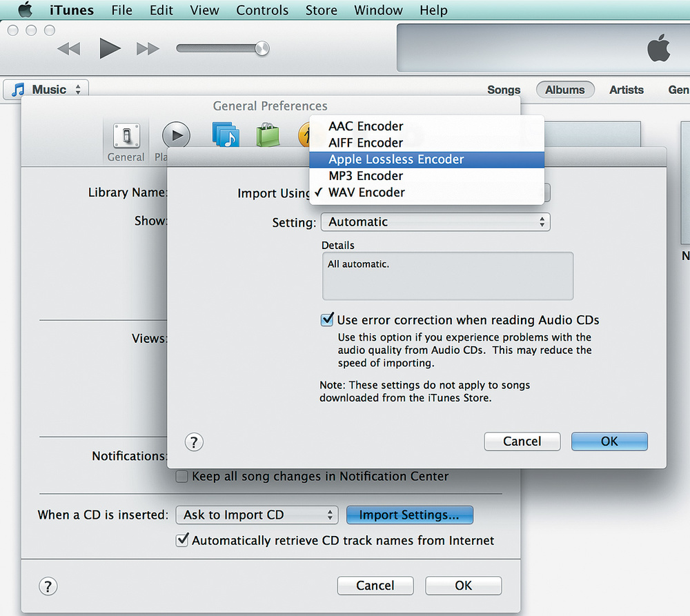Select Apple Lossless Encoder option
Viewport: 690px width, 616px height.
(427, 159)
